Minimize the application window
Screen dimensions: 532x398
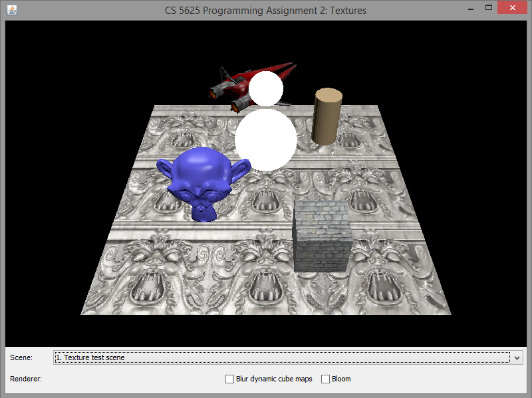(x=469, y=8)
